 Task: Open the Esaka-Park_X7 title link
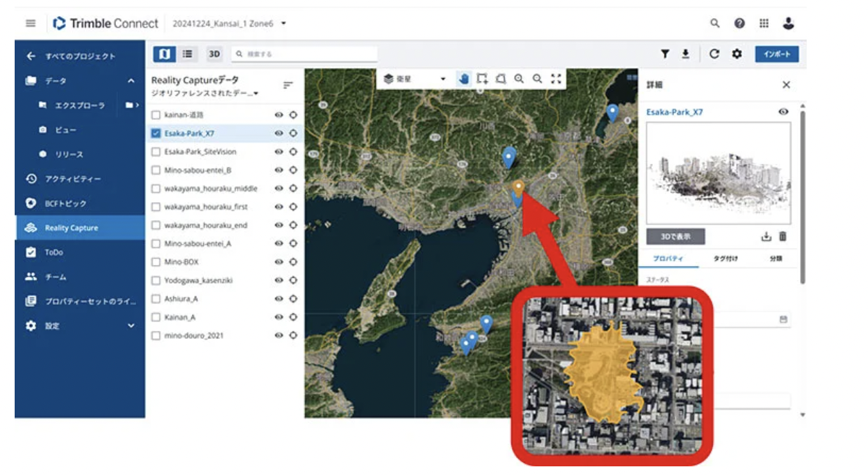point(674,112)
